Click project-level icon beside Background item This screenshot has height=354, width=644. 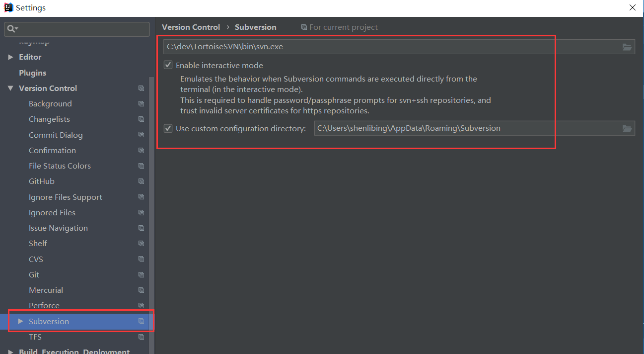(141, 104)
